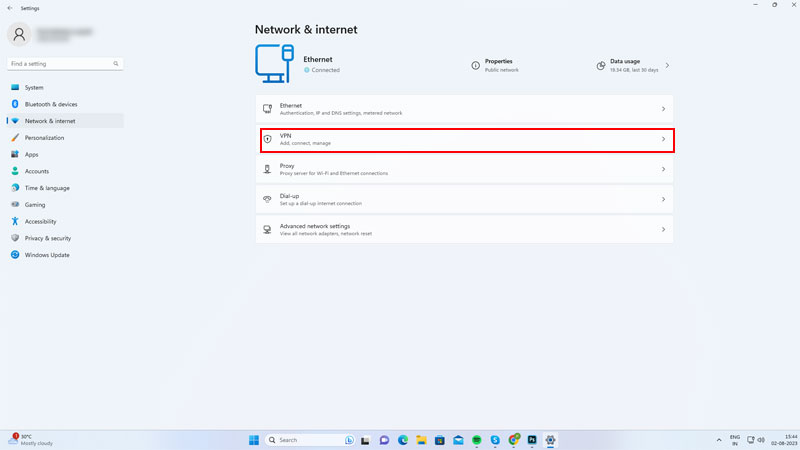Click the Data usage pie icon
The width and height of the screenshot is (800, 450).
point(601,65)
